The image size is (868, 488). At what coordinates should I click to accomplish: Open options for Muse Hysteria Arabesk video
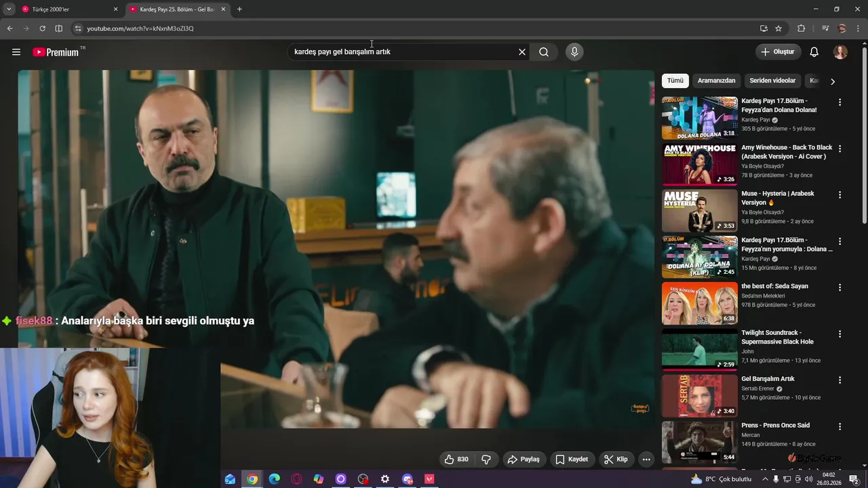pyautogui.click(x=840, y=195)
